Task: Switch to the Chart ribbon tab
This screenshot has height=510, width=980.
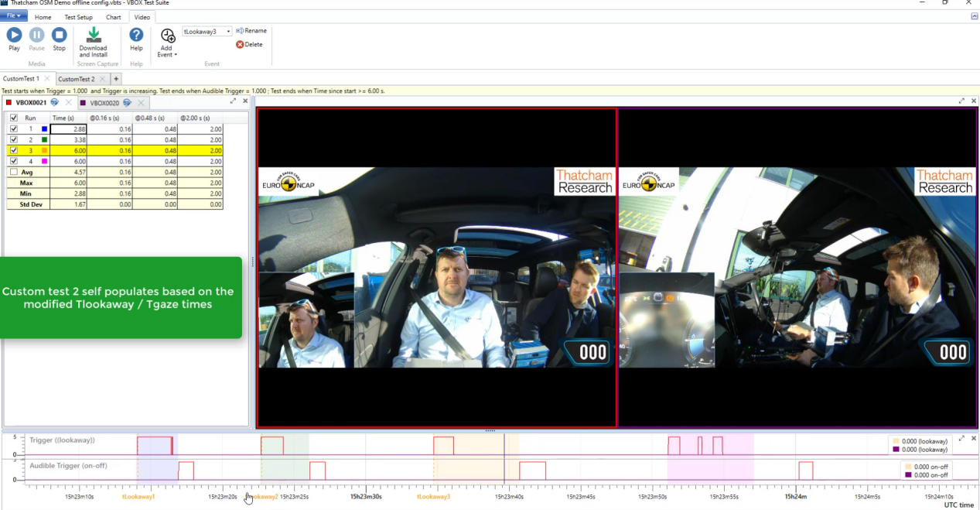Action: tap(113, 17)
